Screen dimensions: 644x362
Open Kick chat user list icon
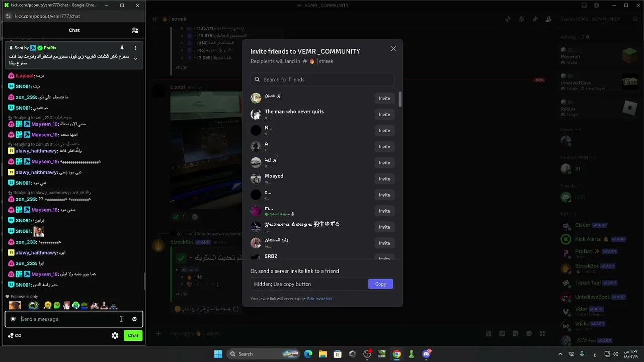(135, 30)
